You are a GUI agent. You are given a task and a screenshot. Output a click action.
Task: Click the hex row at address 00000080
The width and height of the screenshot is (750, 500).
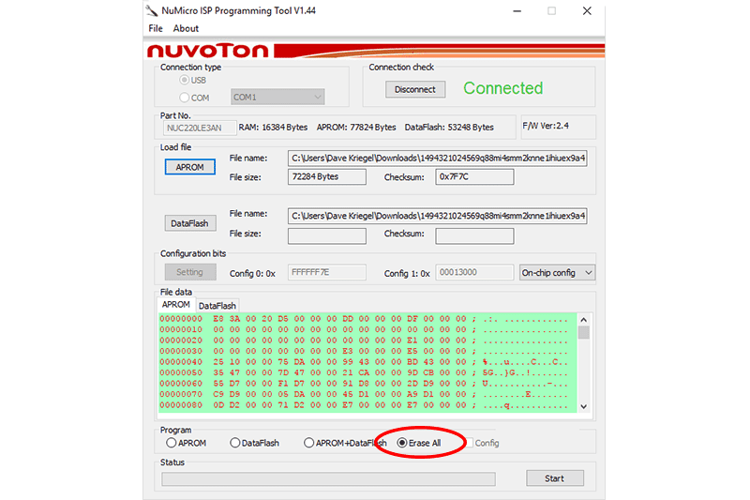point(364,405)
